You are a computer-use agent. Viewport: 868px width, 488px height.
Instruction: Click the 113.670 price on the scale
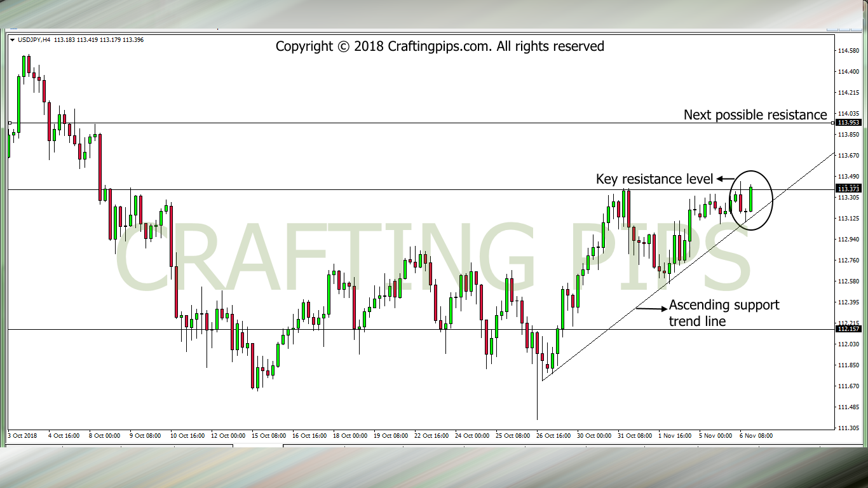pyautogui.click(x=849, y=156)
